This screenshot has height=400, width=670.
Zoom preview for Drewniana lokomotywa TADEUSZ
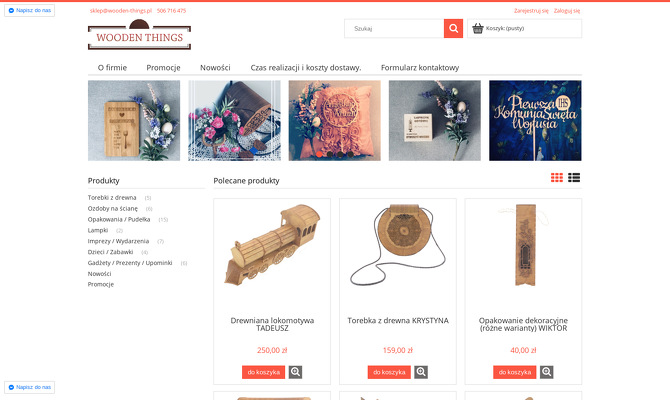point(295,372)
